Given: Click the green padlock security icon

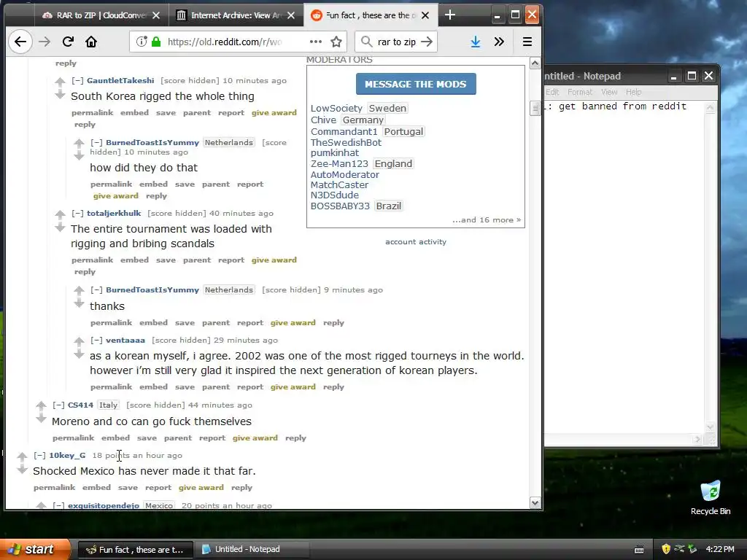Looking at the screenshot, I should [156, 42].
